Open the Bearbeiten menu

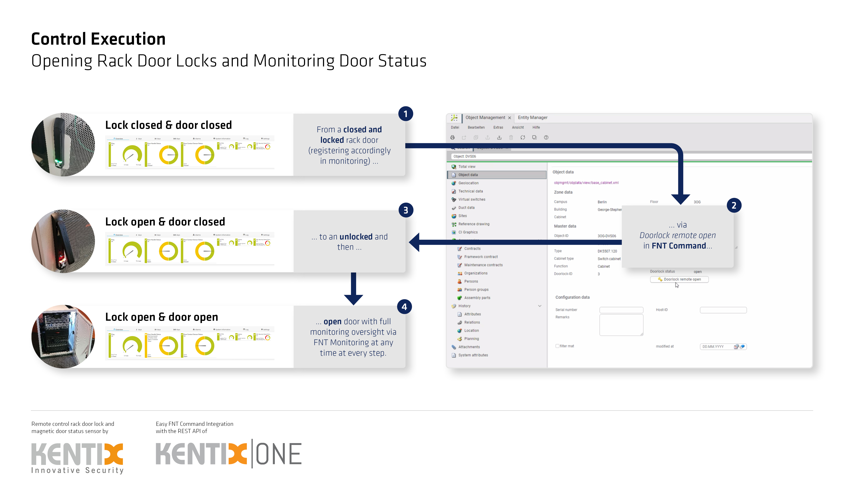click(x=476, y=127)
